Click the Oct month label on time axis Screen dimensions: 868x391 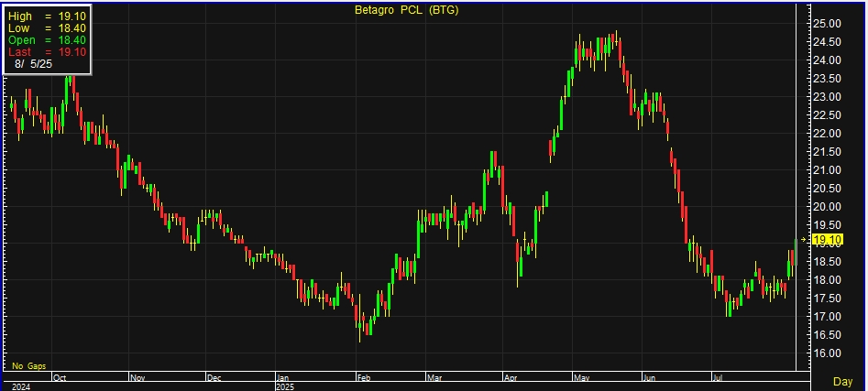point(60,378)
